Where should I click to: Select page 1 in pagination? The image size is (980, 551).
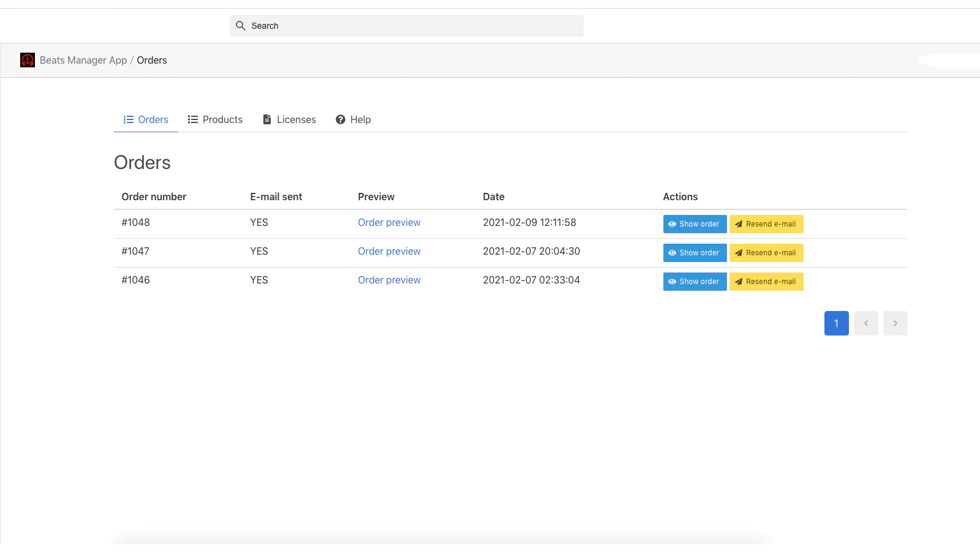click(836, 323)
